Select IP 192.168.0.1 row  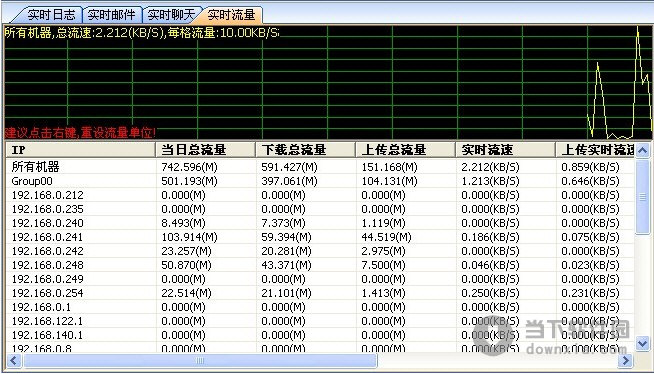(x=320, y=307)
